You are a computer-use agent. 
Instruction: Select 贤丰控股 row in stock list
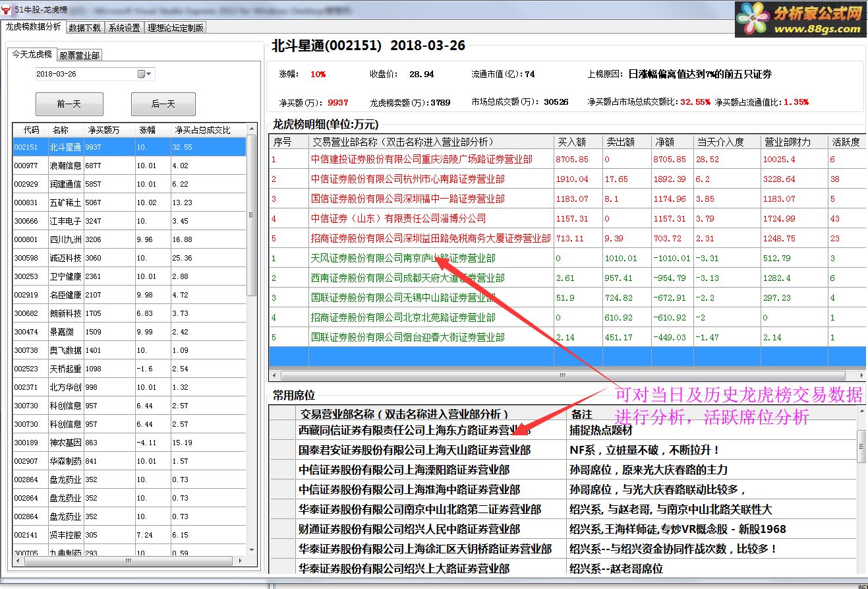point(129,535)
